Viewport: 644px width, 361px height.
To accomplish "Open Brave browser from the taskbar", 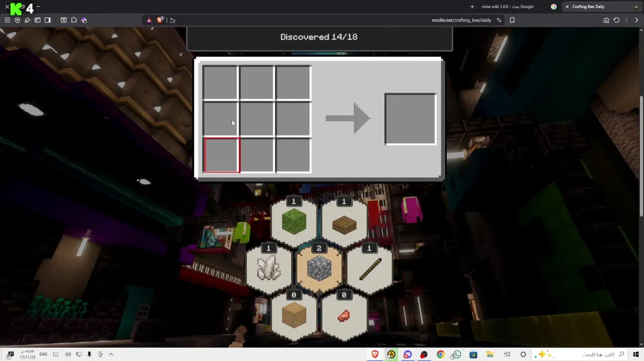I will coord(375,354).
